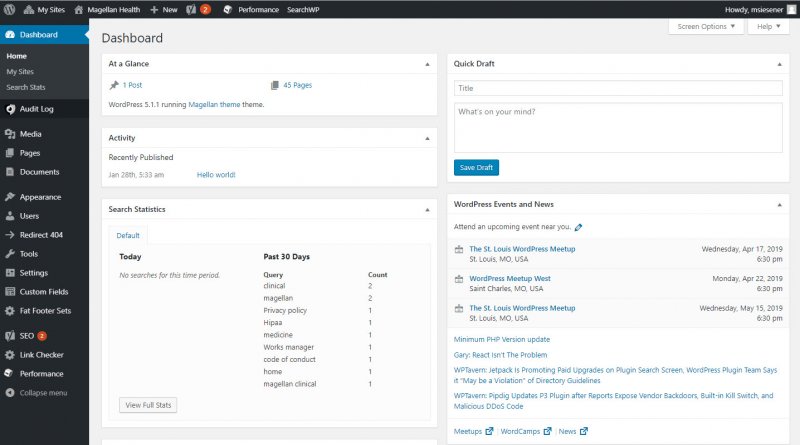Click Documents sidebar icon
800x445 pixels.
click(10, 172)
